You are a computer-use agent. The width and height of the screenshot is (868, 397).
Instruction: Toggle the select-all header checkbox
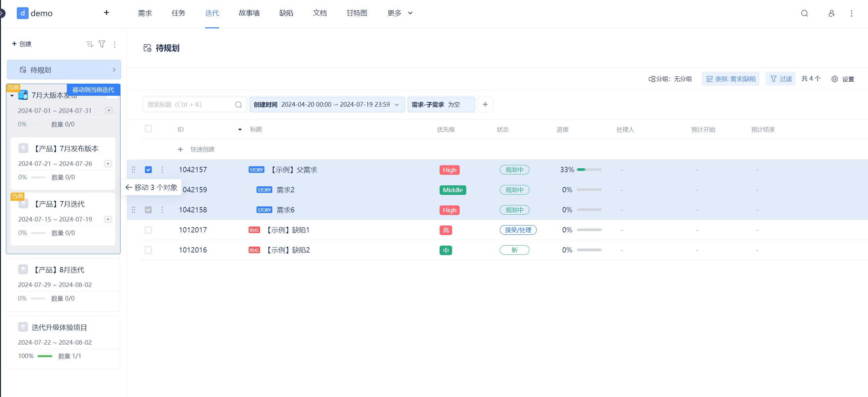148,129
